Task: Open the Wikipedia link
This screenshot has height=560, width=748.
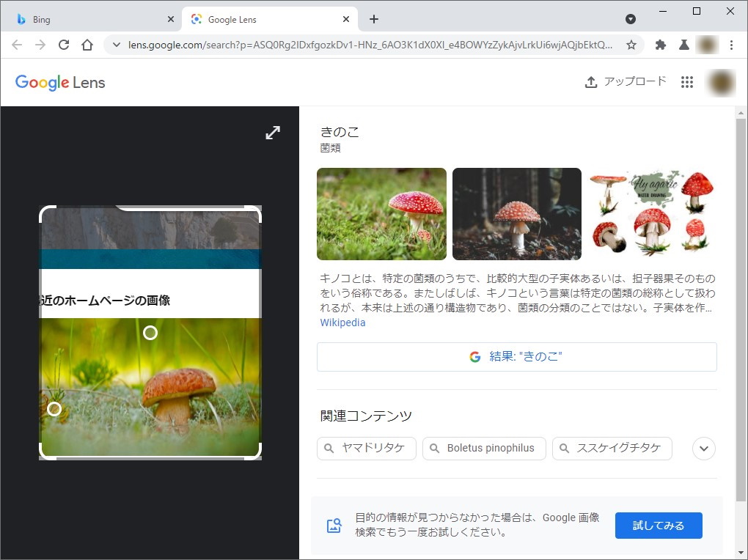Action: coord(342,323)
